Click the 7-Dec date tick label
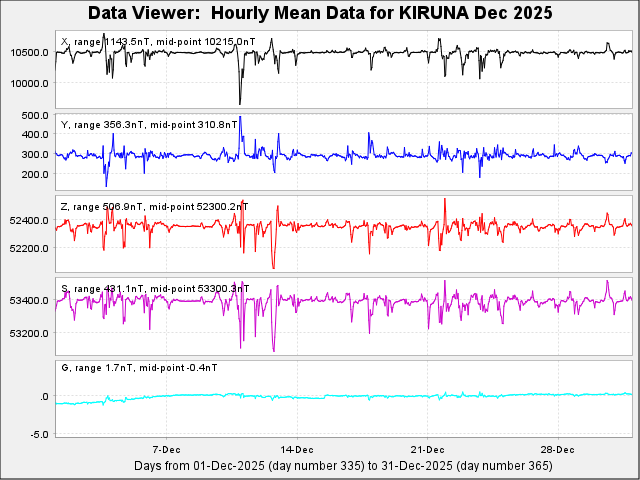 (166, 448)
